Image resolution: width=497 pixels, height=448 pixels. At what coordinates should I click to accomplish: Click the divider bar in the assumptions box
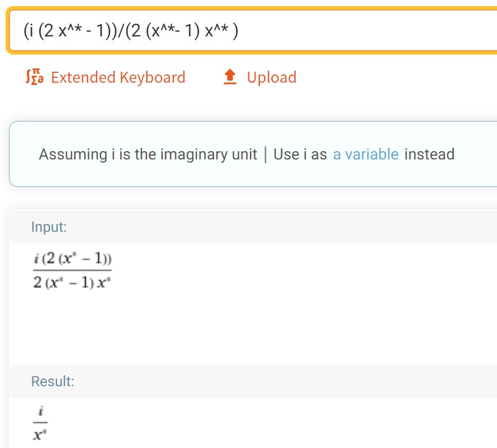tap(265, 154)
